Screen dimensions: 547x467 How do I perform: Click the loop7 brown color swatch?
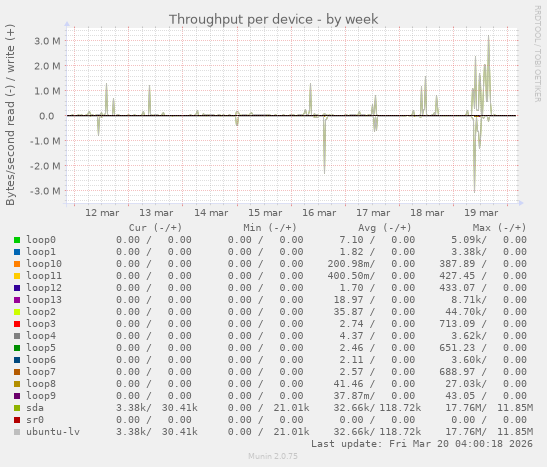click(x=17, y=372)
